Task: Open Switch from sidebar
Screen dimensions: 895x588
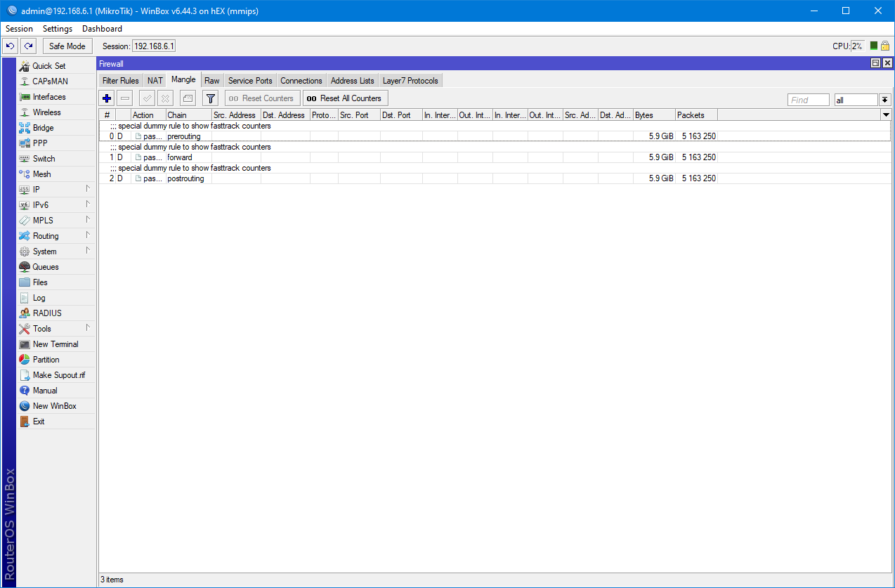Action: [56, 159]
